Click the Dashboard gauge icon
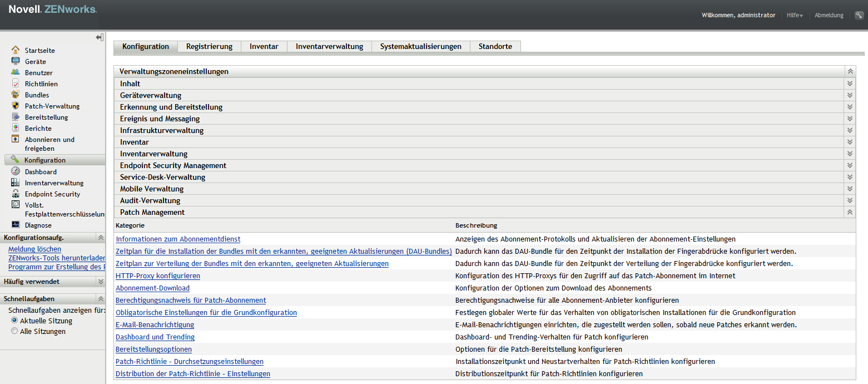The image size is (868, 384). pos(16,171)
